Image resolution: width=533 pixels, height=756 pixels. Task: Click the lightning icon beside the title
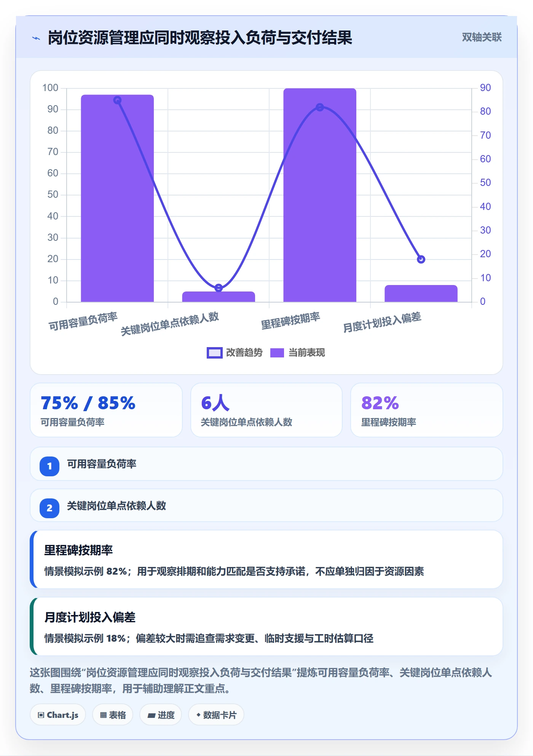tap(36, 38)
